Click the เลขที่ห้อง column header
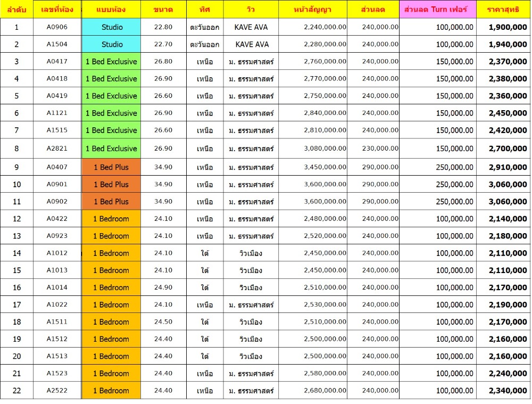Image resolution: width=532 pixels, height=404 pixels. pos(57,9)
